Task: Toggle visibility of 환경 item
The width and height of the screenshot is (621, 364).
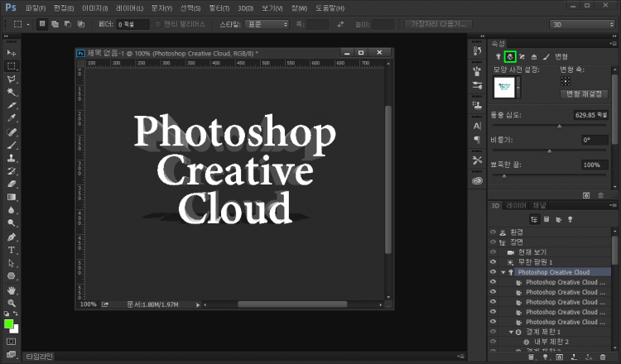Action: 493,232
